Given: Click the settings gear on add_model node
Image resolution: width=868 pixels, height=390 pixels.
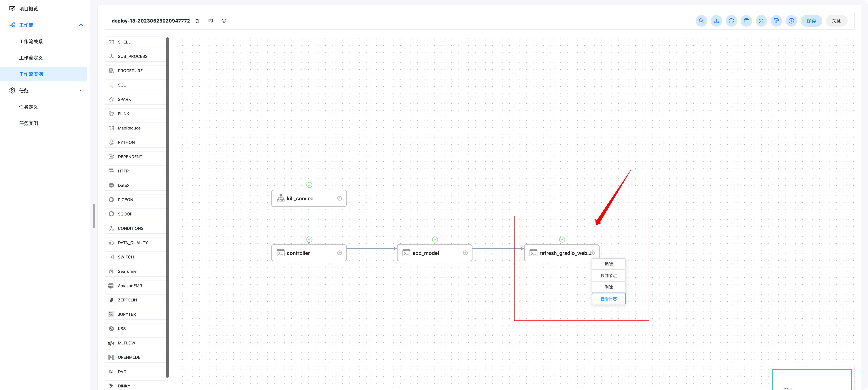Looking at the screenshot, I should click(465, 253).
